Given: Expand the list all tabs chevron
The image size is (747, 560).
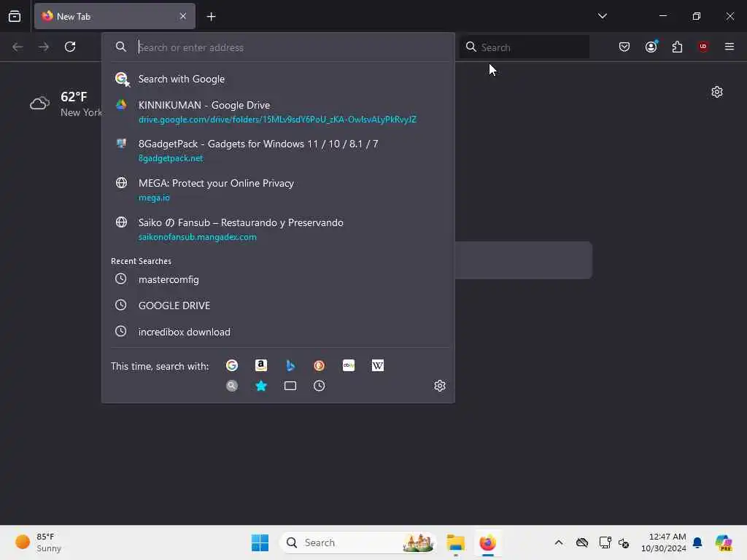Looking at the screenshot, I should point(602,16).
